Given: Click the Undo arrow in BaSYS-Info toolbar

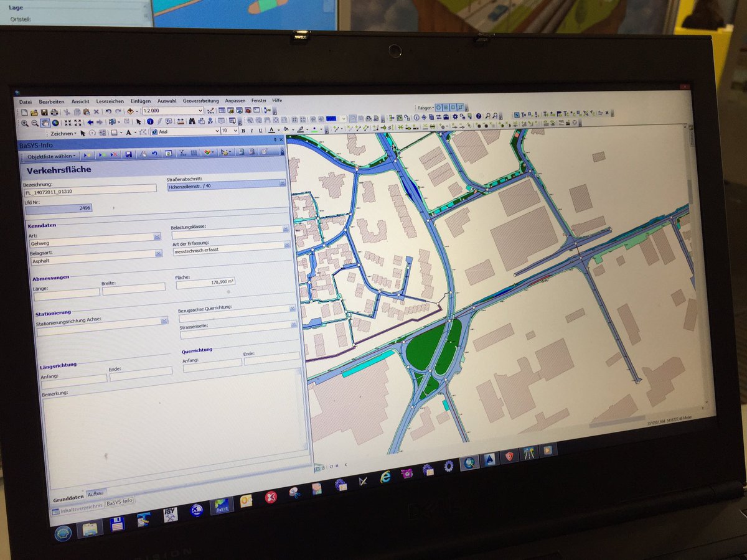Looking at the screenshot, I should [154, 155].
